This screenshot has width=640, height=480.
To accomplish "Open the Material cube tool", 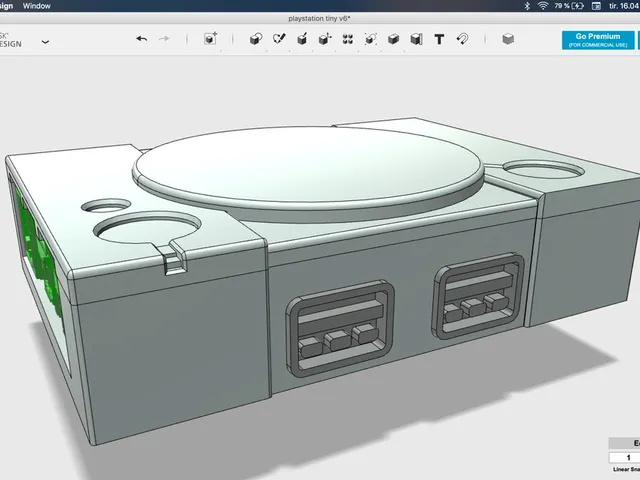I will [x=508, y=39].
